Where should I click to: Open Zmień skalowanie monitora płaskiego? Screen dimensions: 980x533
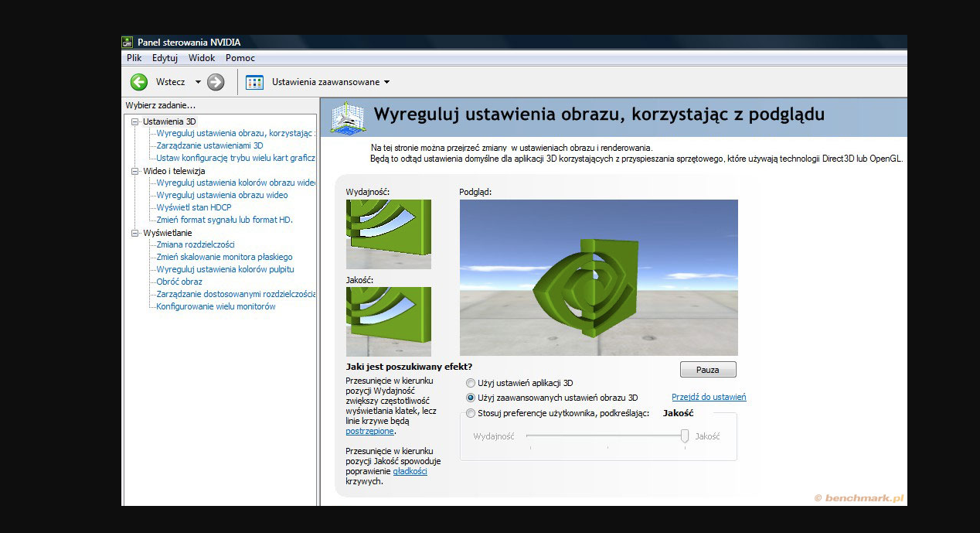click(224, 257)
